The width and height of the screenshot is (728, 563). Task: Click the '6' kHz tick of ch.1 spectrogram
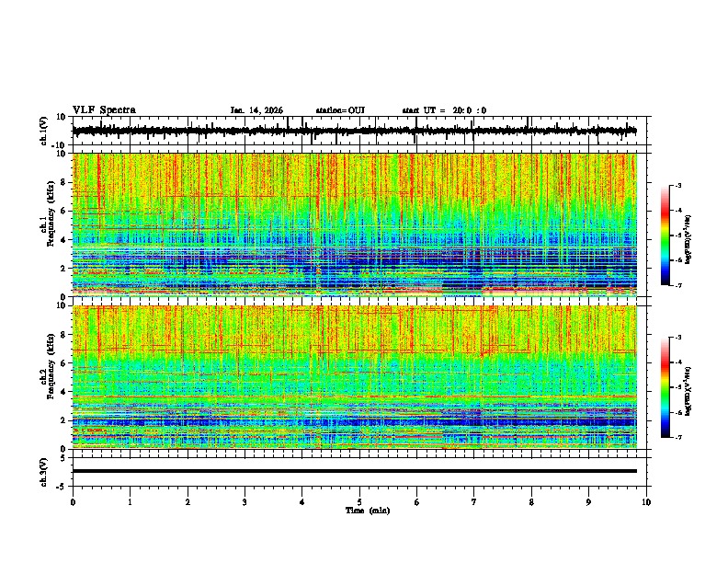tap(63, 212)
